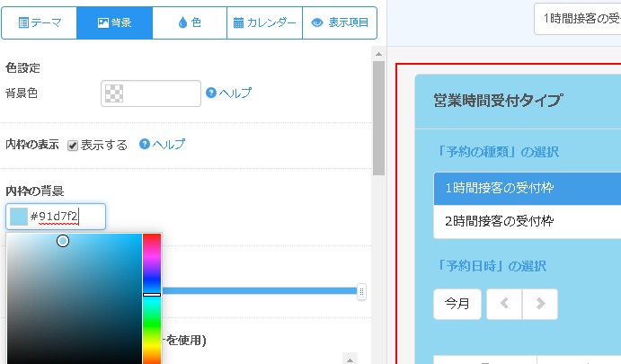Click the 「予約日時」の選択 heading
The height and width of the screenshot is (364, 621).
coord(491,266)
